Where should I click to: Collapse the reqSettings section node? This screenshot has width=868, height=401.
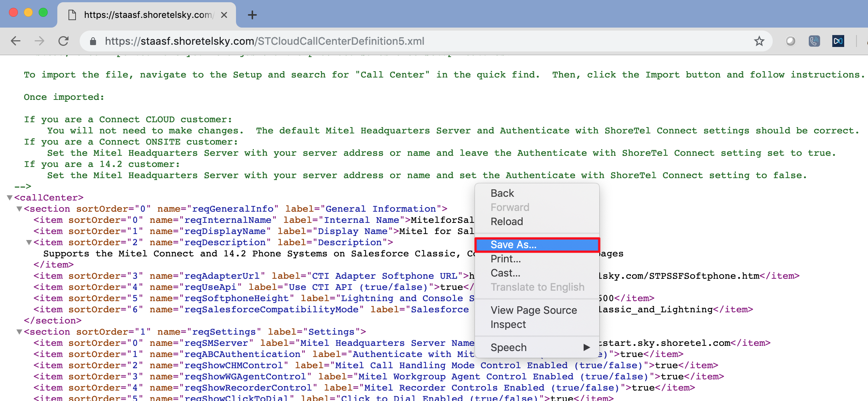click(x=19, y=332)
